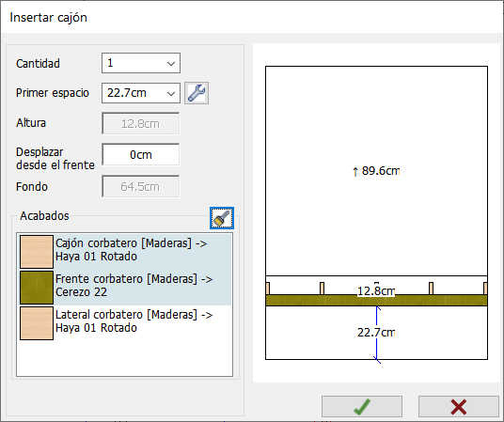This screenshot has height=422, width=504.
Task: Click the paintbrush icon in Acabados
Action: coord(222,218)
